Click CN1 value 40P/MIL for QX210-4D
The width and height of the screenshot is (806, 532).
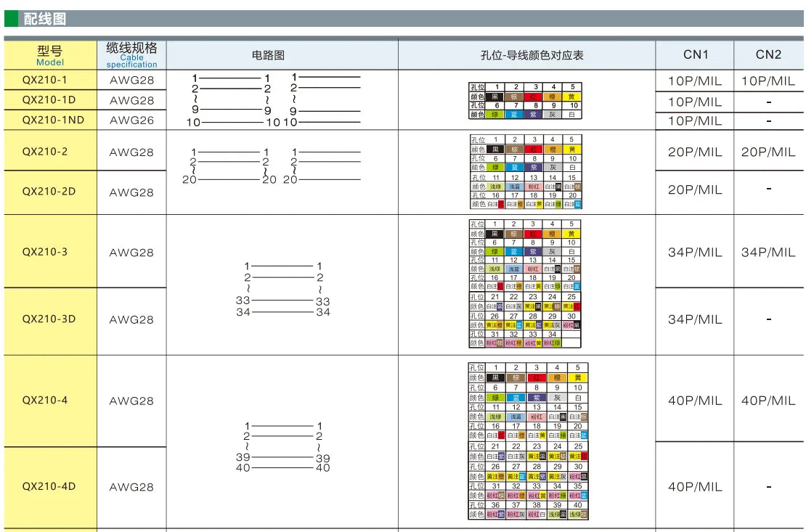695,486
